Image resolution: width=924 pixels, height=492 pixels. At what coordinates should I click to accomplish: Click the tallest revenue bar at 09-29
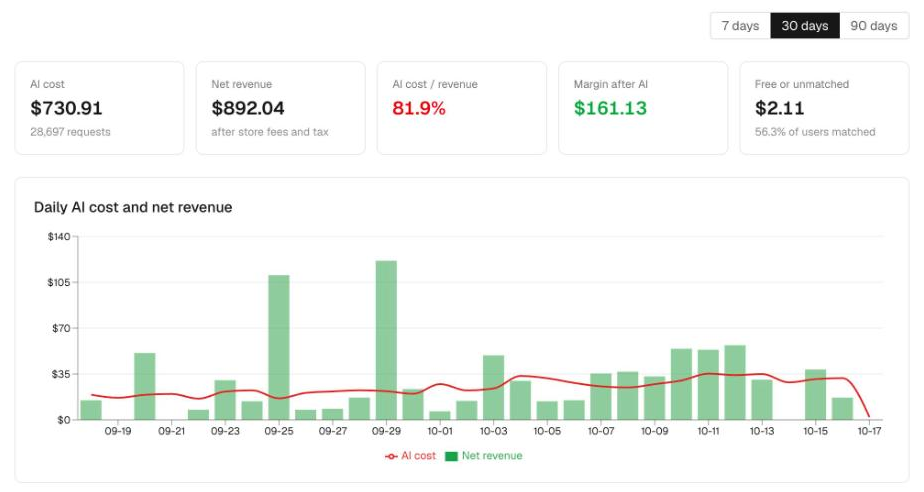click(x=386, y=340)
